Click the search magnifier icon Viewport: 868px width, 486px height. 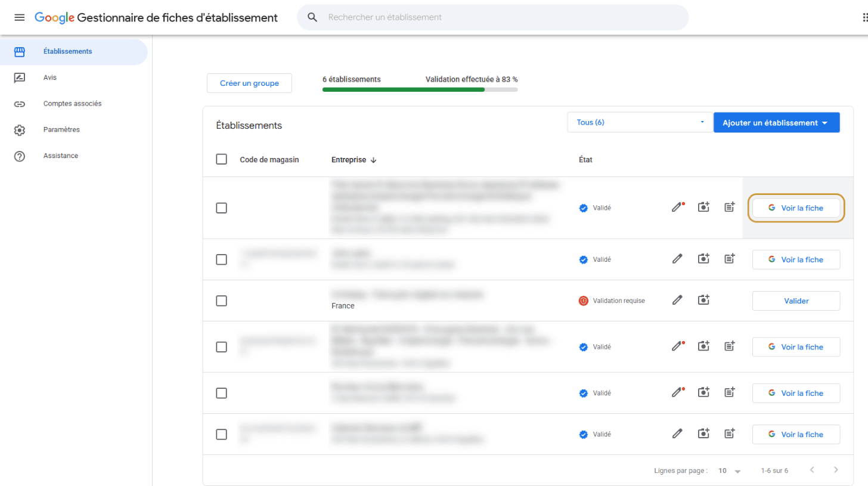(x=312, y=17)
